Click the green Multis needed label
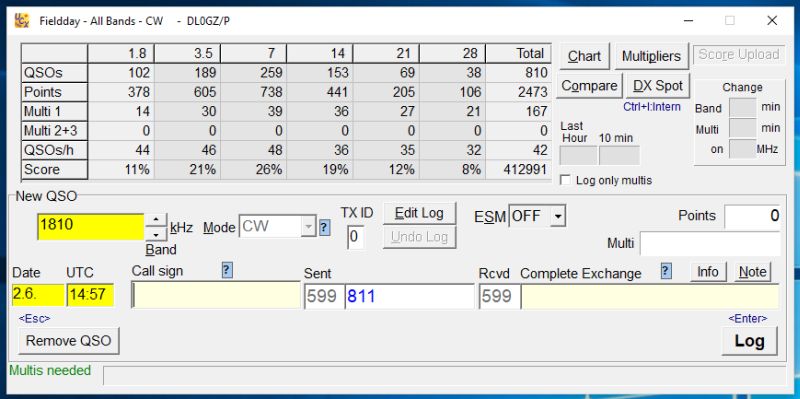This screenshot has width=800, height=399. point(50,370)
